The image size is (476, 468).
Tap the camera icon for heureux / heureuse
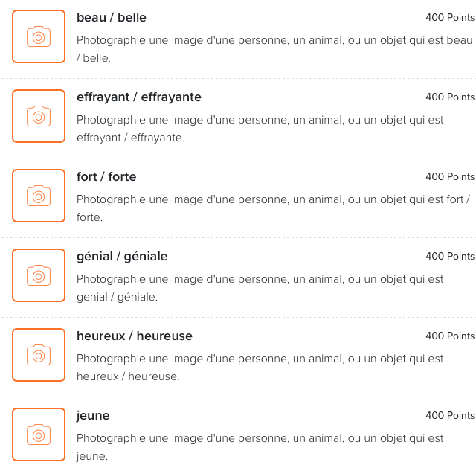click(39, 355)
